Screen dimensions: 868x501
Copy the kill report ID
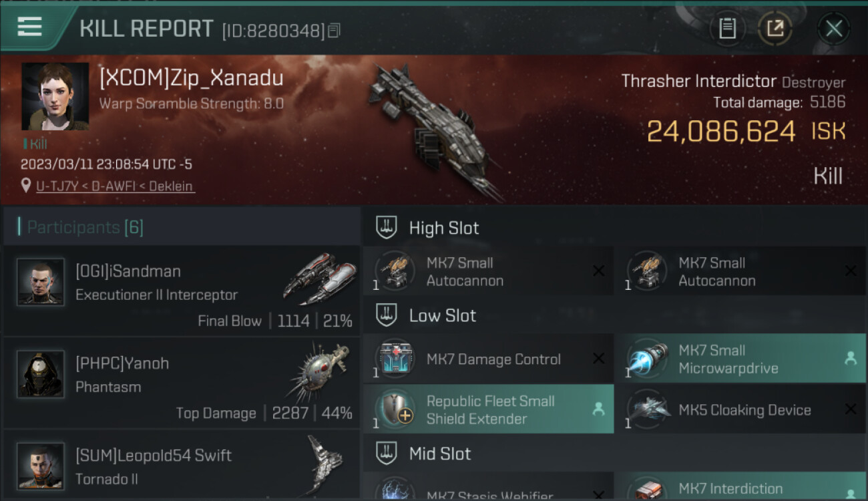[335, 30]
